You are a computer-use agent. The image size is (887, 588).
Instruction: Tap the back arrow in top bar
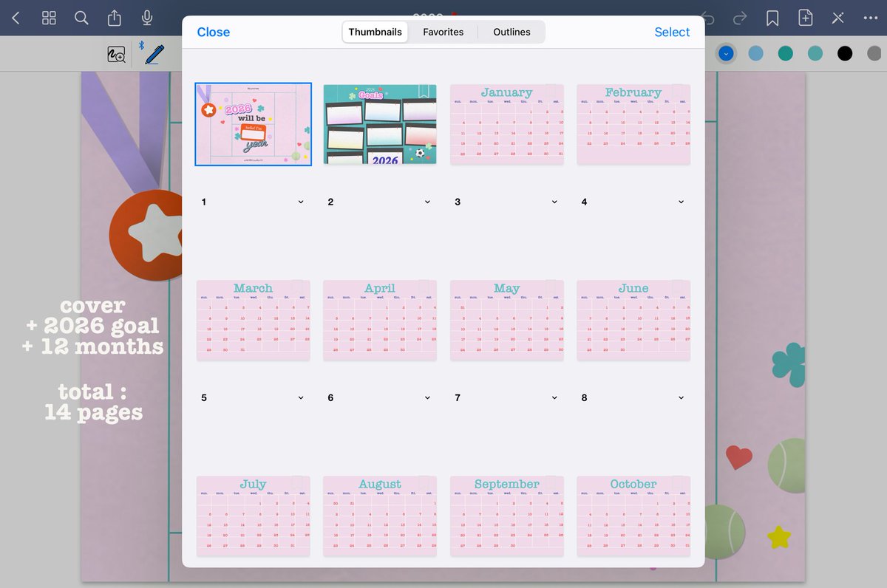point(16,18)
